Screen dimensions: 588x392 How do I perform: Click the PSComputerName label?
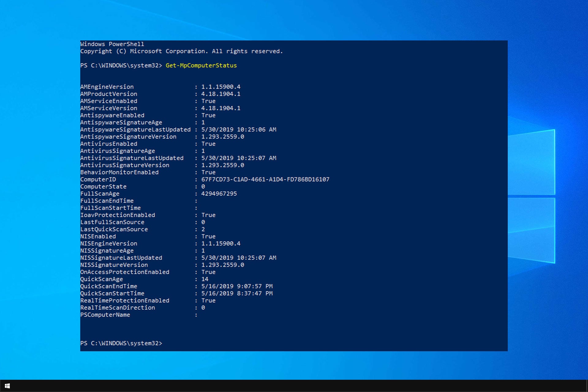105,315
